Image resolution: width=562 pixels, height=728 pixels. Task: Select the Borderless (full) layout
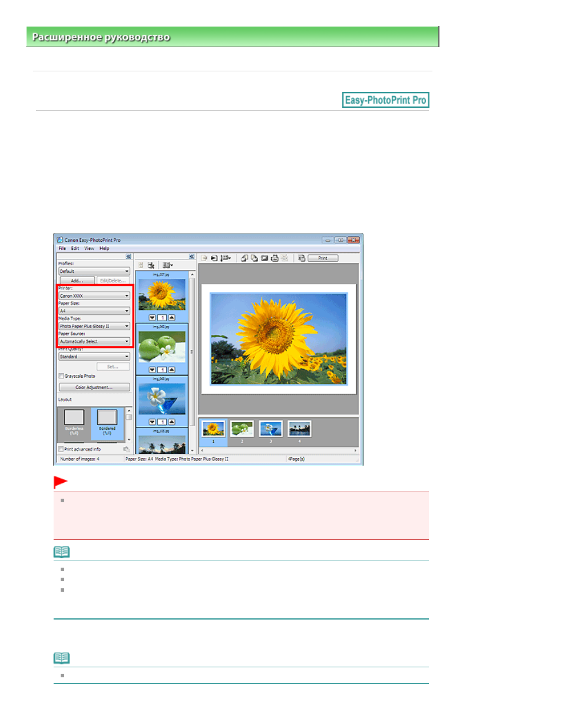[x=74, y=423]
